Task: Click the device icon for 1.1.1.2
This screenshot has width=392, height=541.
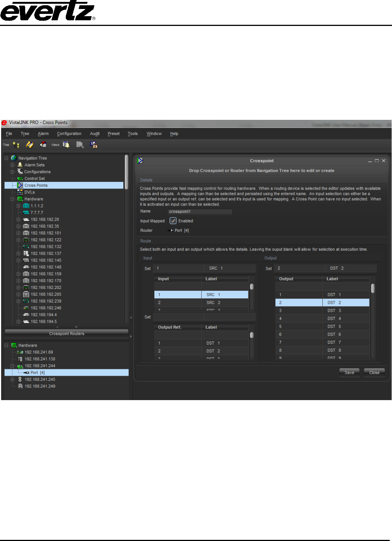Action: (26, 206)
